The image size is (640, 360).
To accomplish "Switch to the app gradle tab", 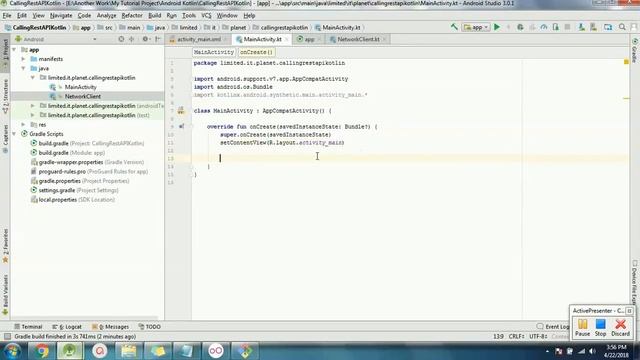I will [x=309, y=39].
